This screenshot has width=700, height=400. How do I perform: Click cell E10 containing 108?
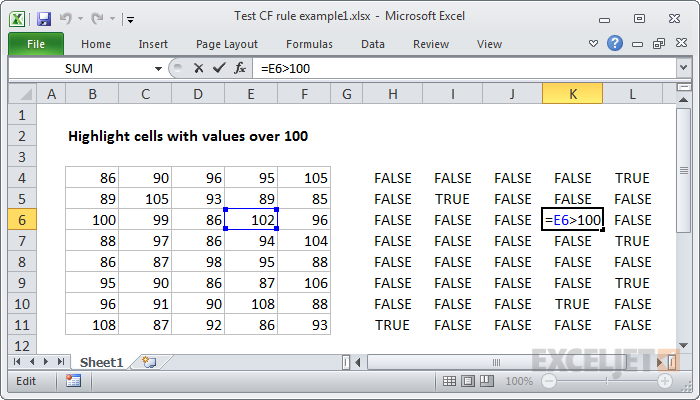(x=251, y=304)
